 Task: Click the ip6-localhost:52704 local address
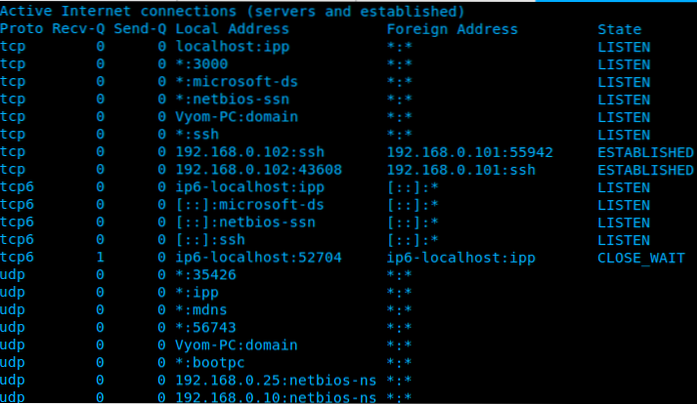coord(259,257)
